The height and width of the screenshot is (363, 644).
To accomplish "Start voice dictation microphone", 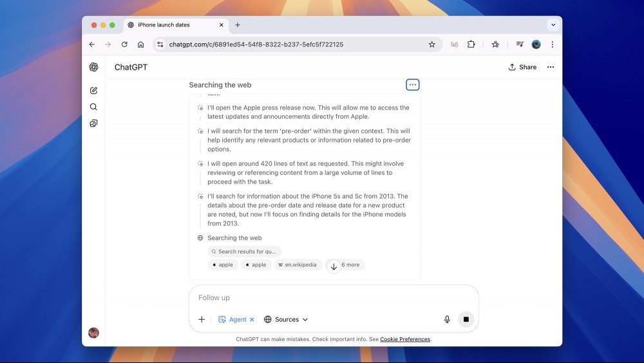I will click(x=447, y=319).
